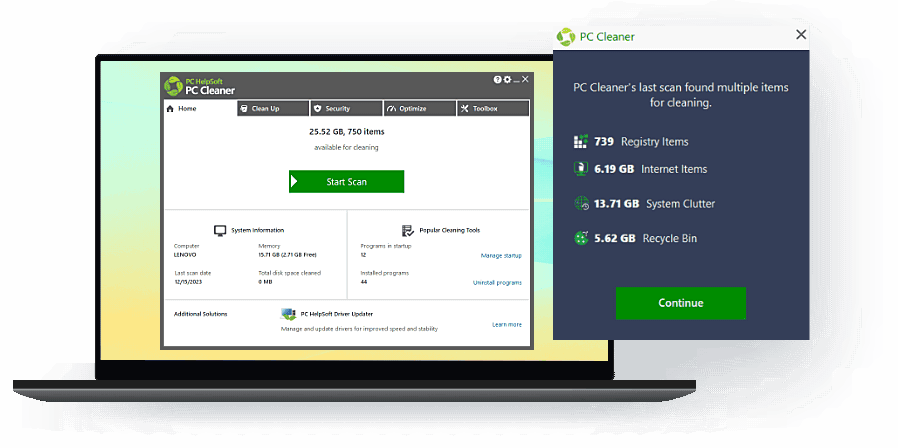The width and height of the screenshot is (898, 448).
Task: Click the PC HelpSoft Driver Updater icon
Action: click(289, 314)
